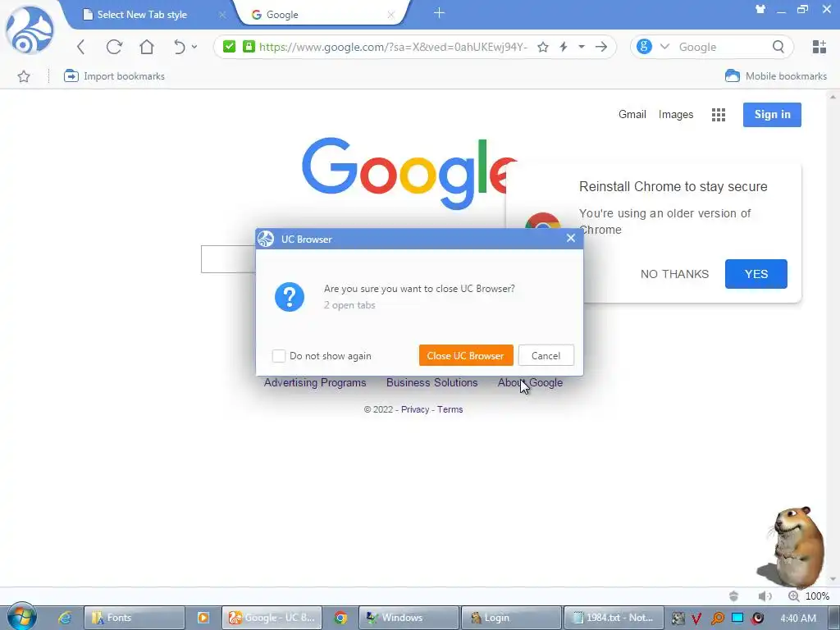
Task: Click the Sign in button
Action: (x=772, y=115)
